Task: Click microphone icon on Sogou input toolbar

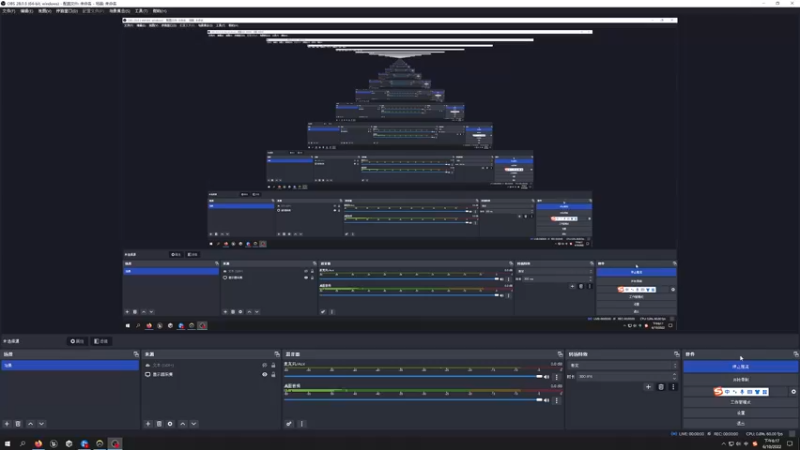Action: point(742,392)
